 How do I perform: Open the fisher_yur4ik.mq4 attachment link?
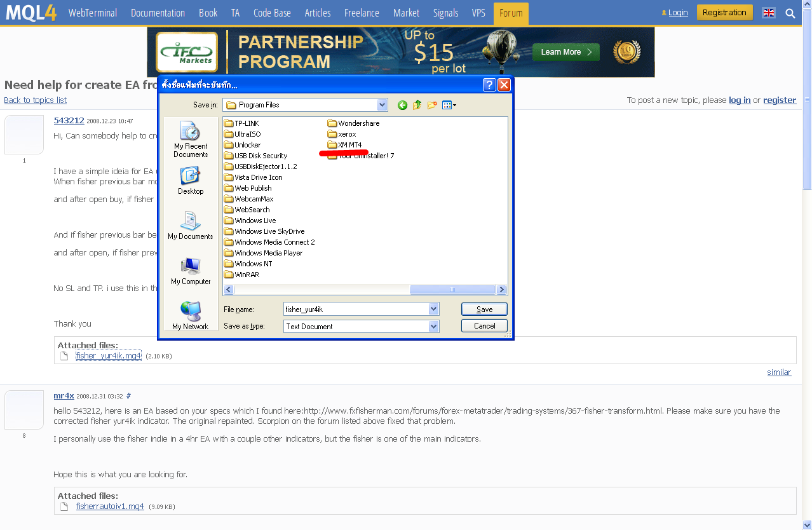click(108, 356)
